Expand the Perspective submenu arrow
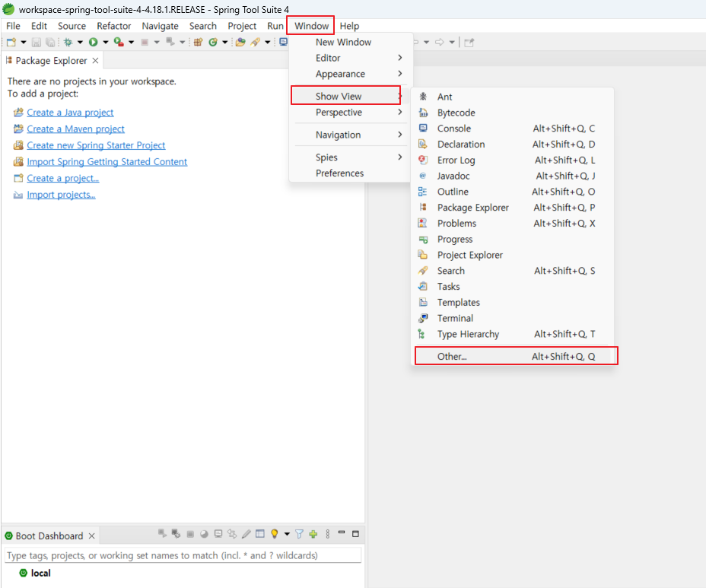Screen dimensions: 706x588 [400, 112]
